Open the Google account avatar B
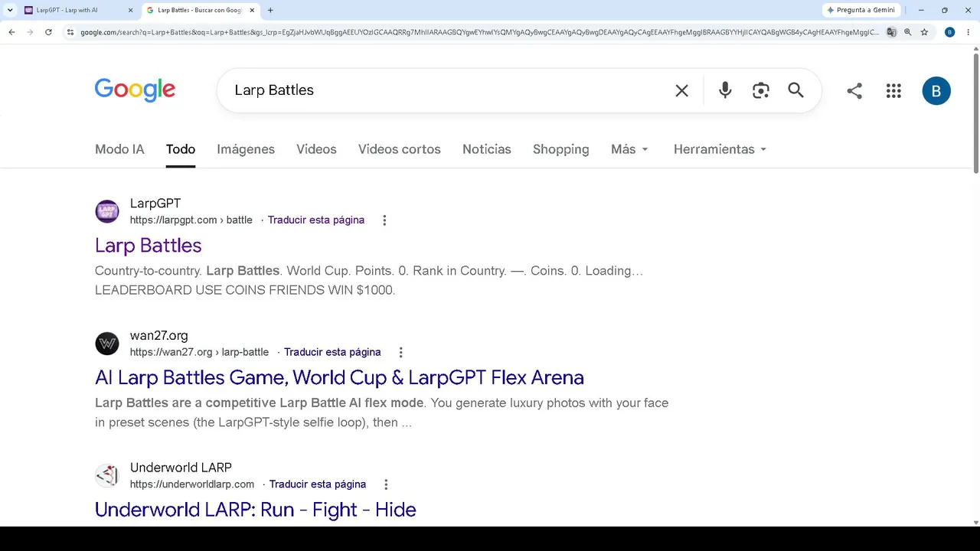The height and width of the screenshot is (551, 980). (936, 91)
